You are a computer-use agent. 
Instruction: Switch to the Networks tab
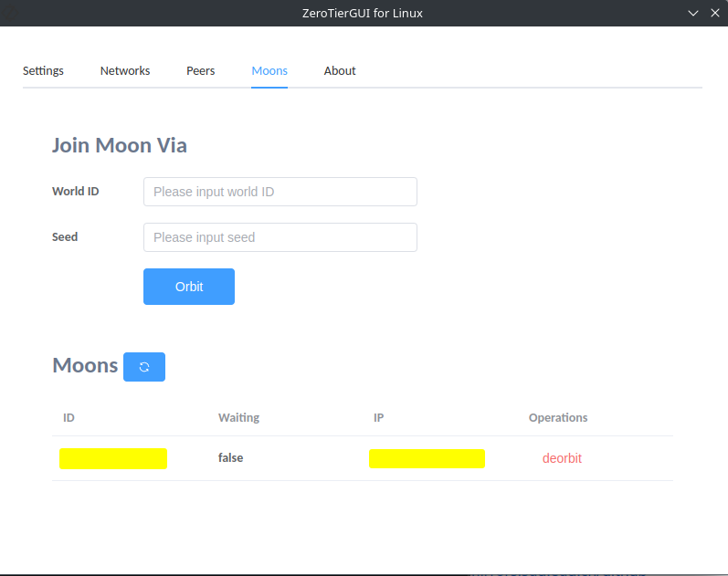pos(125,71)
